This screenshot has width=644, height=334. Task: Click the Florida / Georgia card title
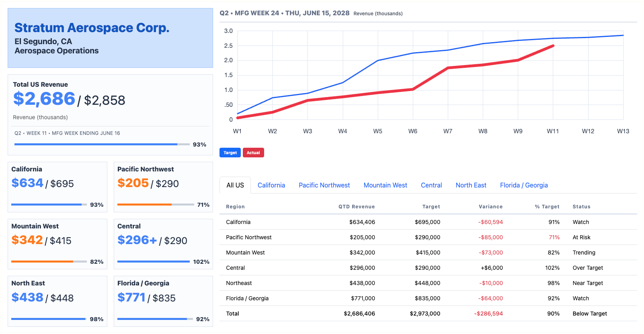coord(143,283)
